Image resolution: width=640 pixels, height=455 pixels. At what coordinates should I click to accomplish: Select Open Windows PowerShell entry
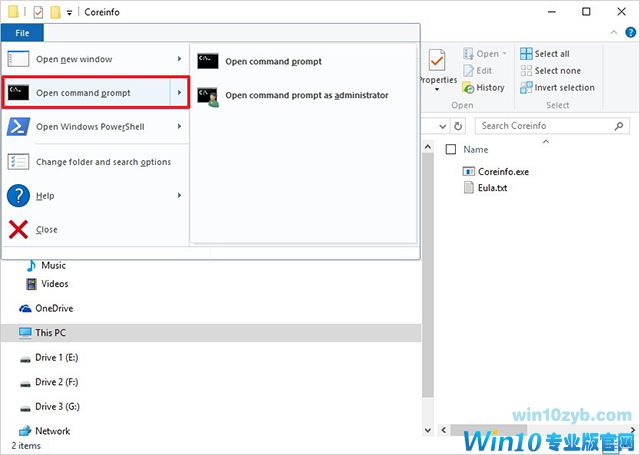95,127
